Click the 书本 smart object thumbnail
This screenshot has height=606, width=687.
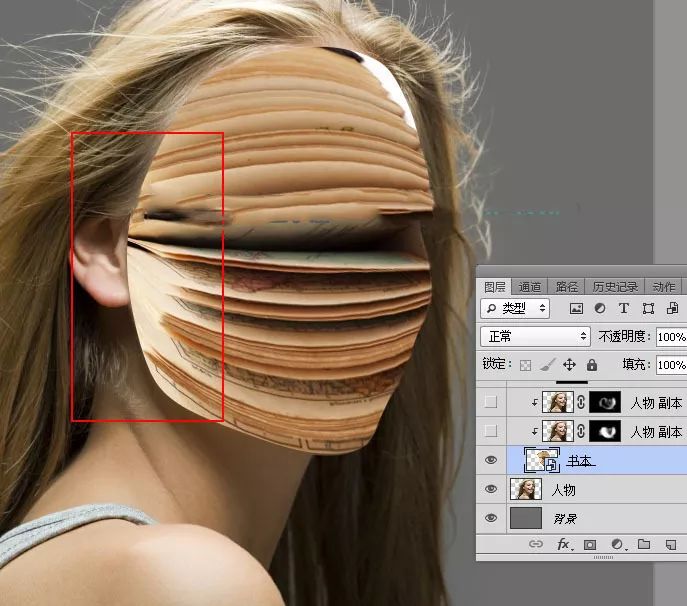coord(542,460)
